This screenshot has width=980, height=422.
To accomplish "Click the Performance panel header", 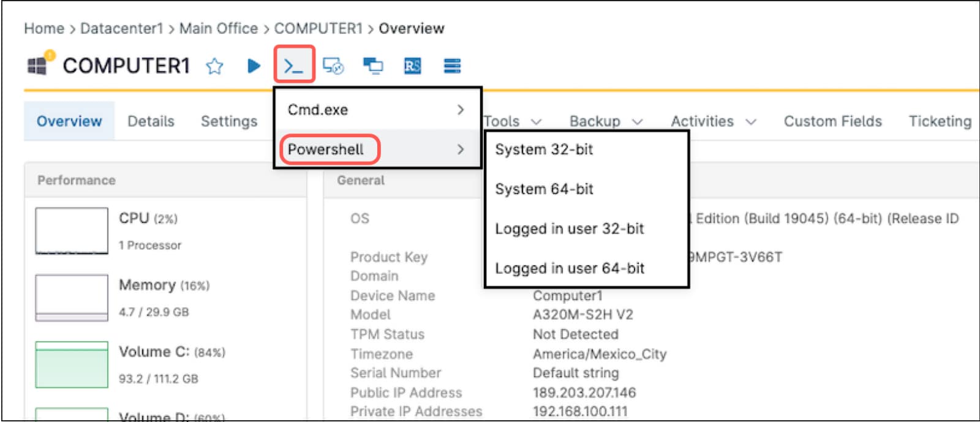I will 165,180.
